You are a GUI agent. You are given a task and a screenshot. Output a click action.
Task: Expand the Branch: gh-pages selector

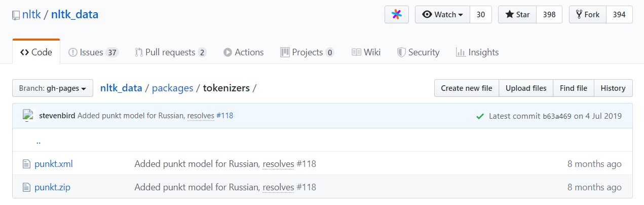tap(53, 88)
